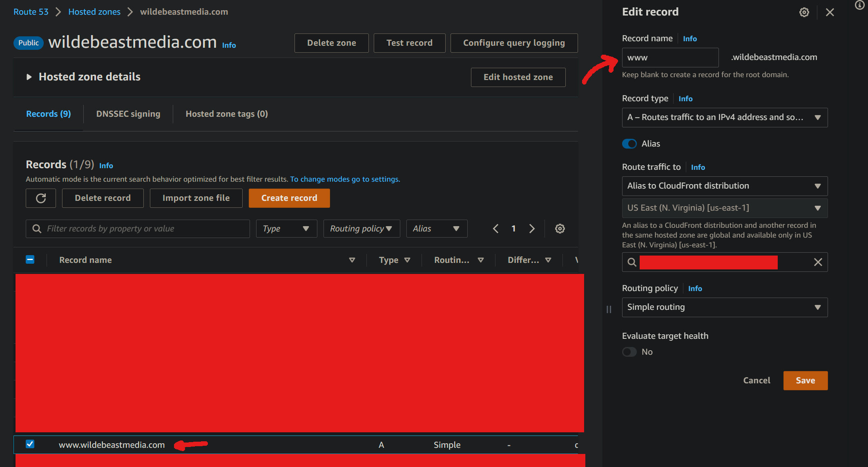The image size is (868, 467).
Task: Open records table preferences gear icon
Action: coord(560,229)
